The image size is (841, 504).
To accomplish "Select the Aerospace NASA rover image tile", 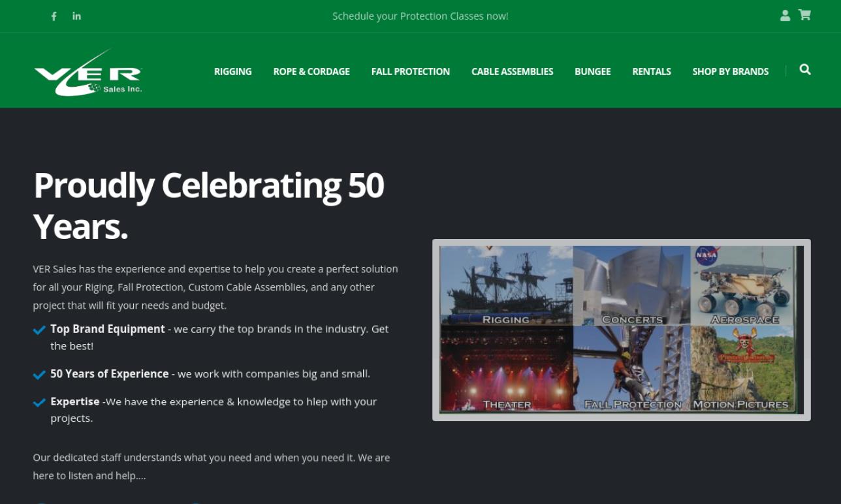I will [x=744, y=285].
